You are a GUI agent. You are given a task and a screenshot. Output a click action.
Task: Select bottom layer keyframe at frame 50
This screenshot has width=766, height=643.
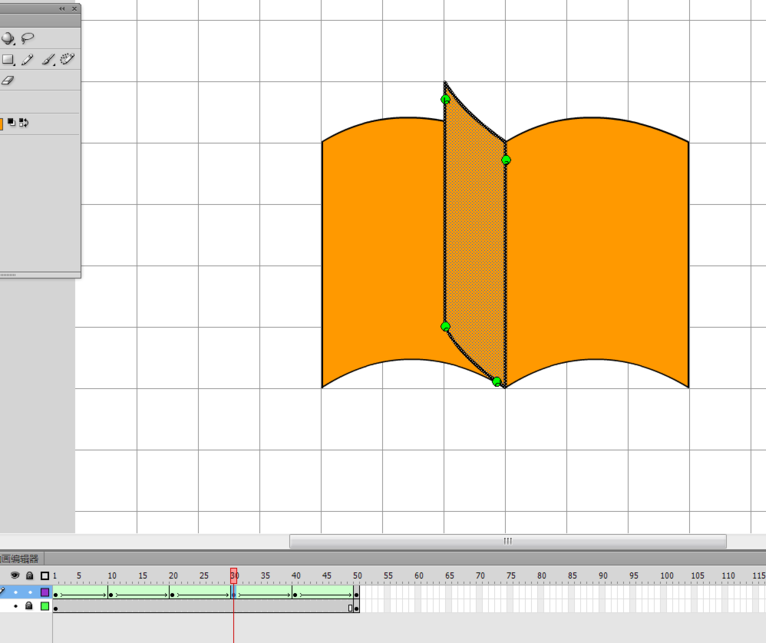357,608
